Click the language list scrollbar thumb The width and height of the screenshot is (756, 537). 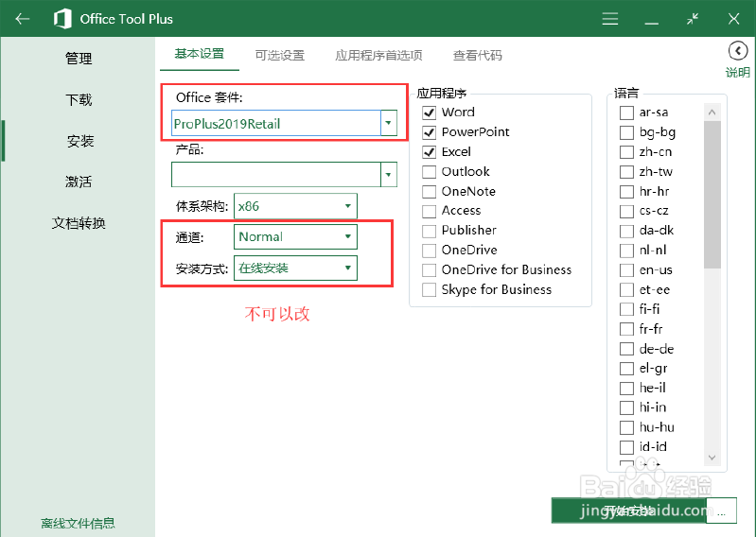click(x=712, y=195)
